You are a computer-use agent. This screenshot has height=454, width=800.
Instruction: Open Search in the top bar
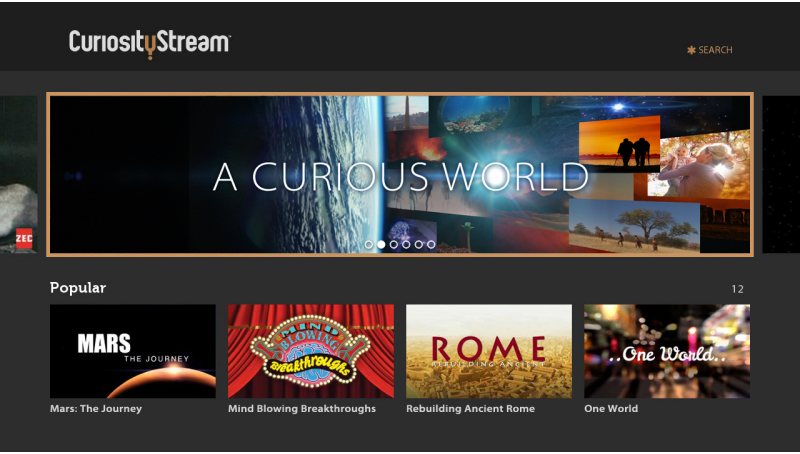710,50
